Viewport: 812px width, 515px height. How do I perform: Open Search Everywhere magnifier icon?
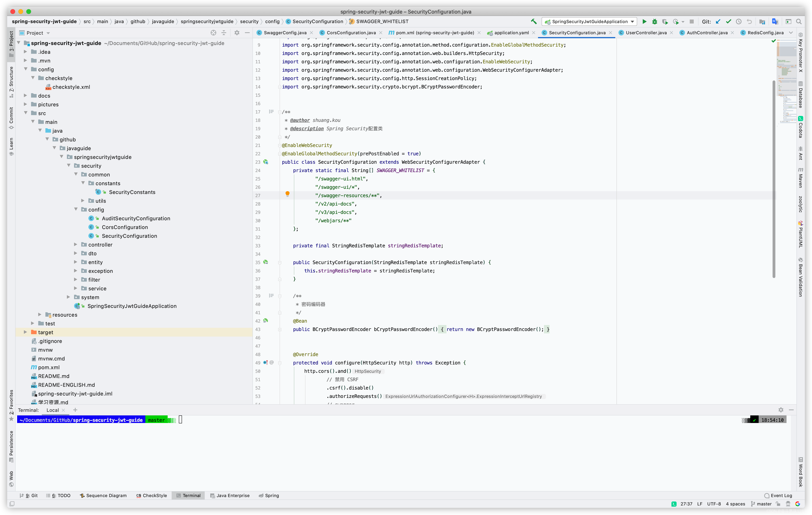point(798,22)
